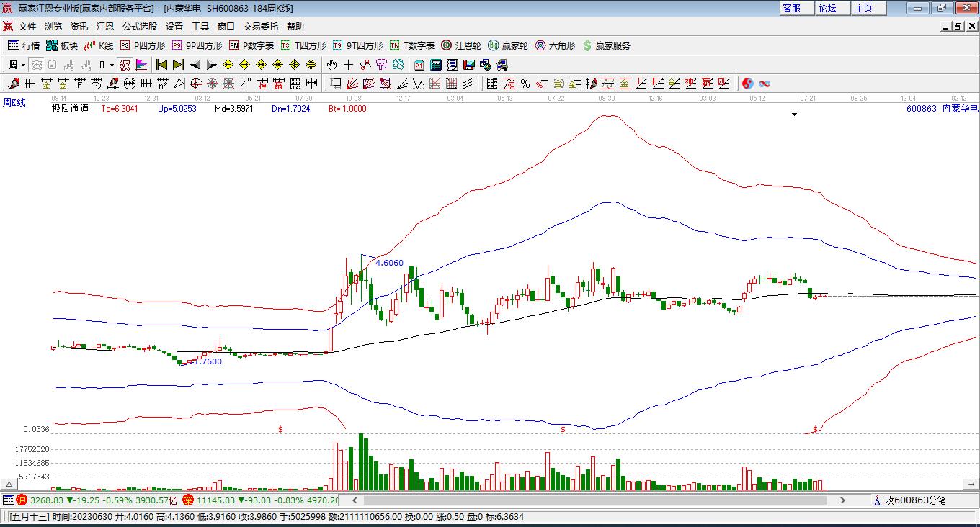Open the 工具 menu
Image resolution: width=980 pixels, height=527 pixels.
(x=200, y=27)
